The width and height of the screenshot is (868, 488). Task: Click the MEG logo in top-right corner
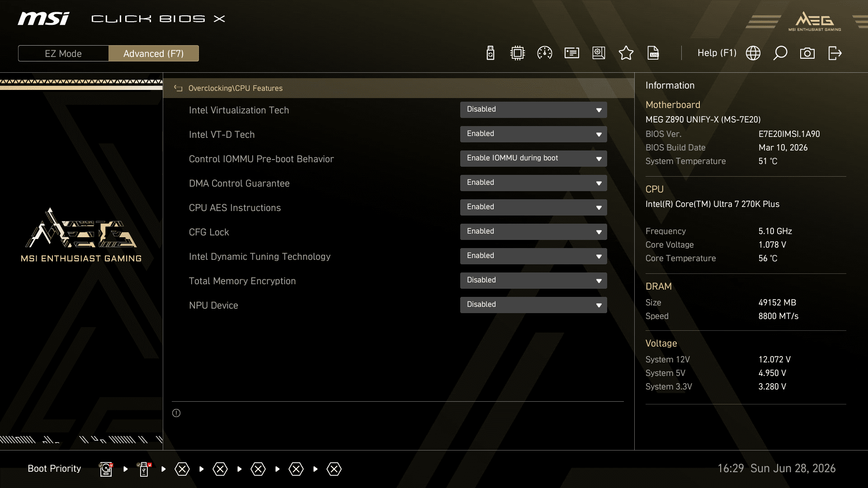tap(815, 21)
